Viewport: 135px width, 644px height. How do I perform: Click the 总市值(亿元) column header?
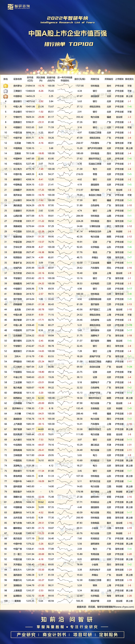[x=30, y=79]
